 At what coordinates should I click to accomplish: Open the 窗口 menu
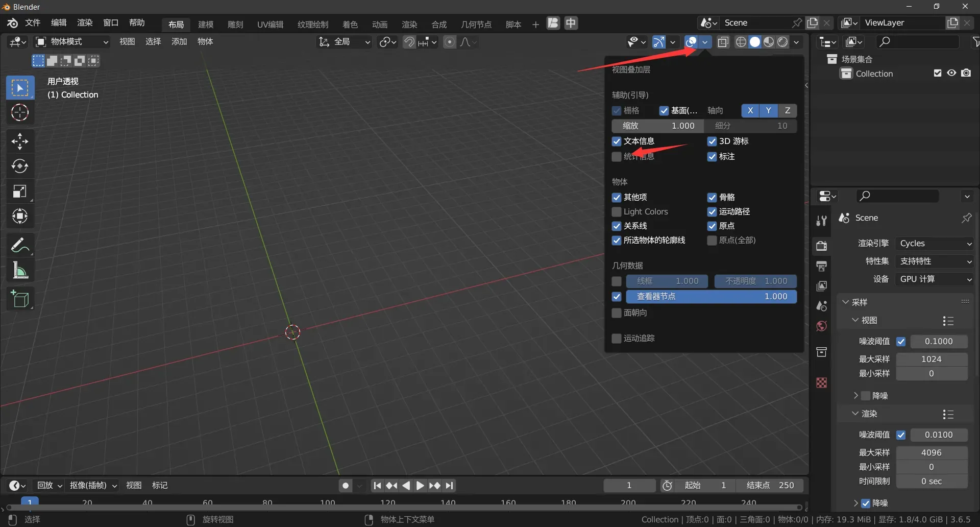(111, 23)
